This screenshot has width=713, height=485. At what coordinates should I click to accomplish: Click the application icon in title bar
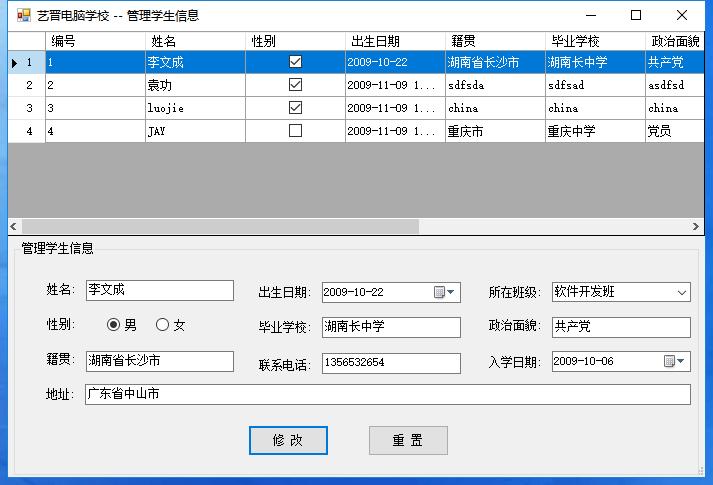[x=23, y=15]
